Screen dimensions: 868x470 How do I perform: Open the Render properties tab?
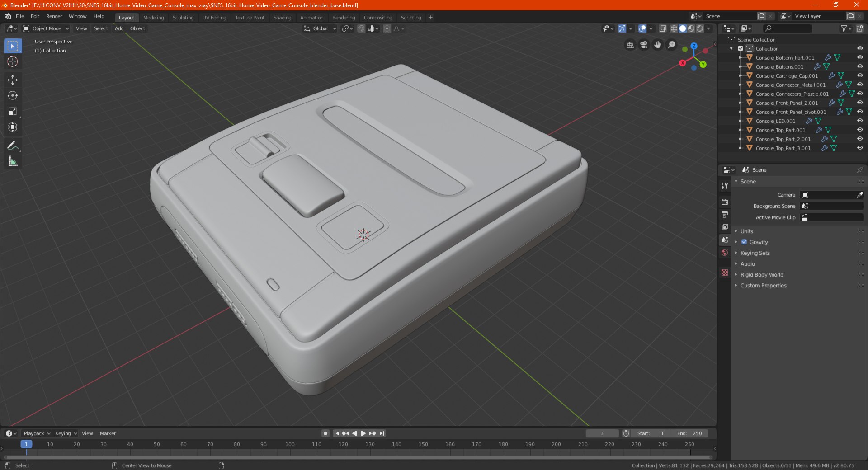pos(725,202)
